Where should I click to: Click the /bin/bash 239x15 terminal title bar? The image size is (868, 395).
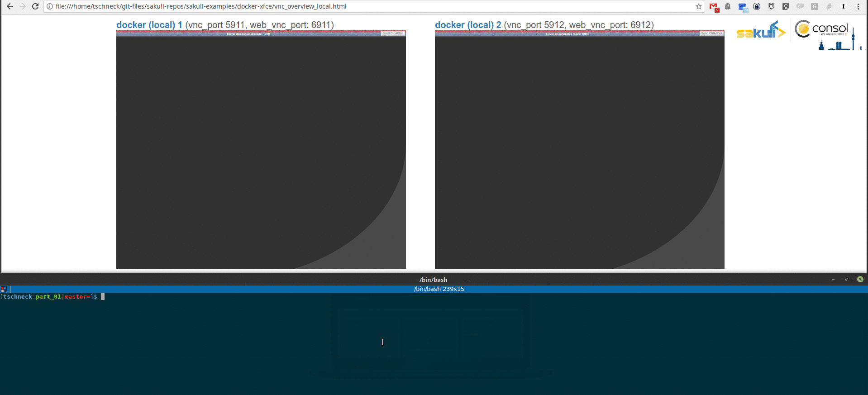tap(439, 289)
